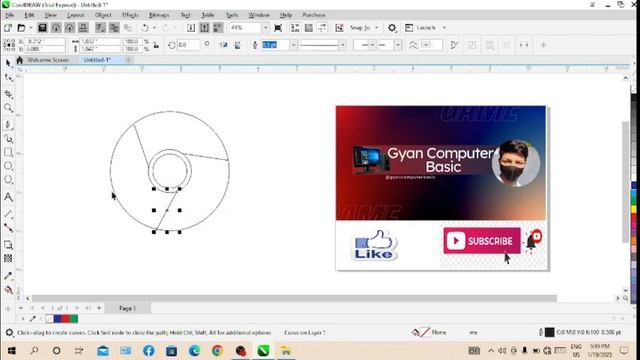
Task: Select the Color Eyedropper tool
Action: (x=8, y=276)
